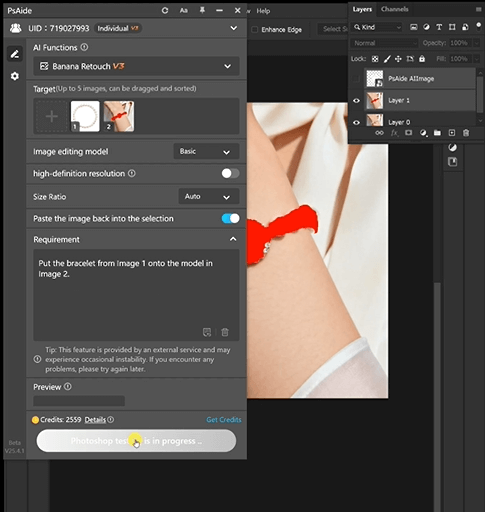Filter layers by smart object icon
Screen dimensions: 485x512
coord(465,27)
